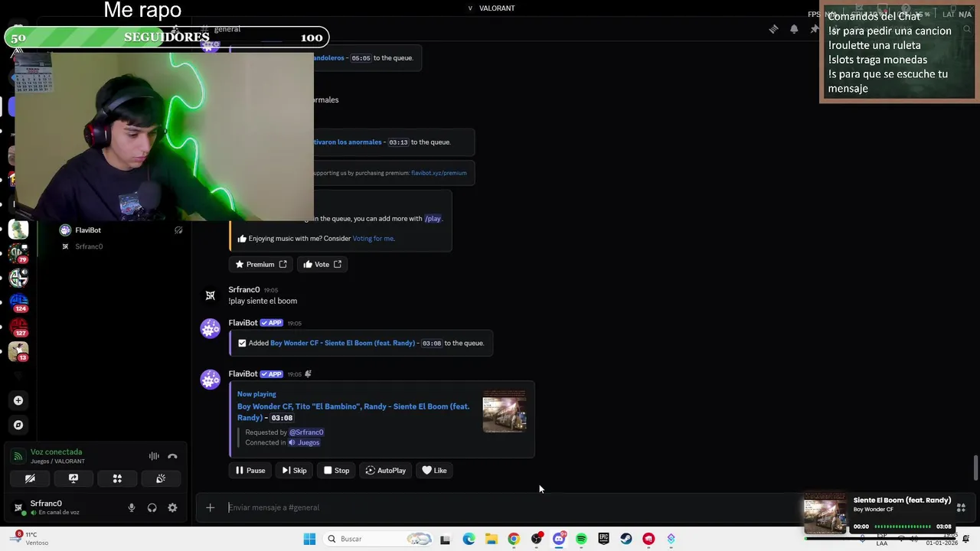Open File Explorer from taskbar
This screenshot has height=551, width=980.
pos(491,539)
